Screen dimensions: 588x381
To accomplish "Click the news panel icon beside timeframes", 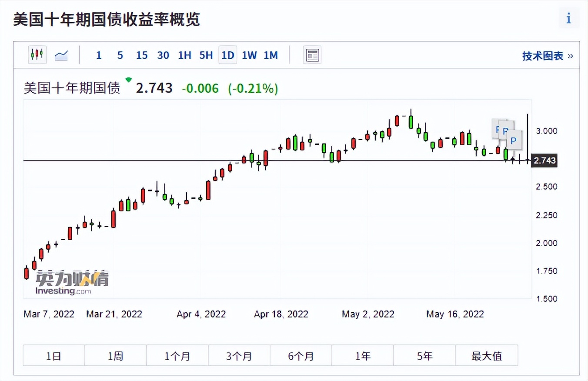I will click(312, 55).
